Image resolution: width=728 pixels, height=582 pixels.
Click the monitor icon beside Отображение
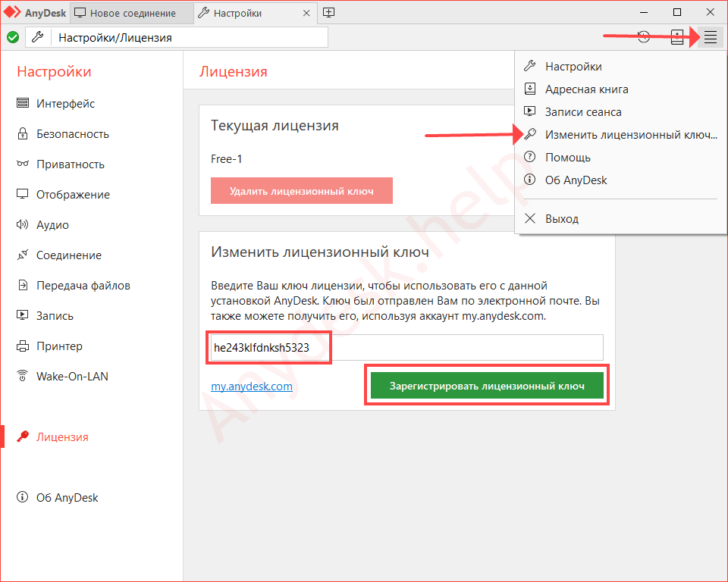click(x=22, y=194)
